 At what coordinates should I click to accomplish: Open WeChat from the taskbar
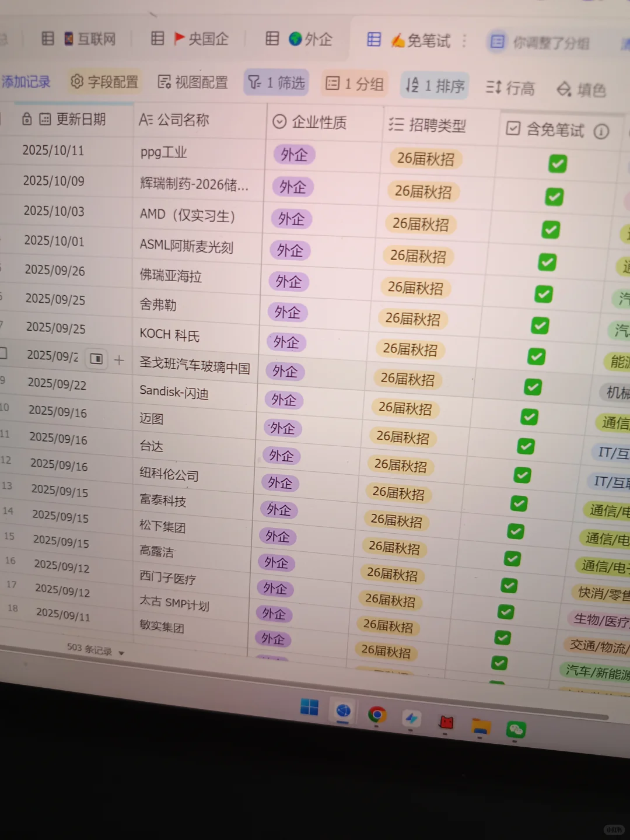(516, 730)
